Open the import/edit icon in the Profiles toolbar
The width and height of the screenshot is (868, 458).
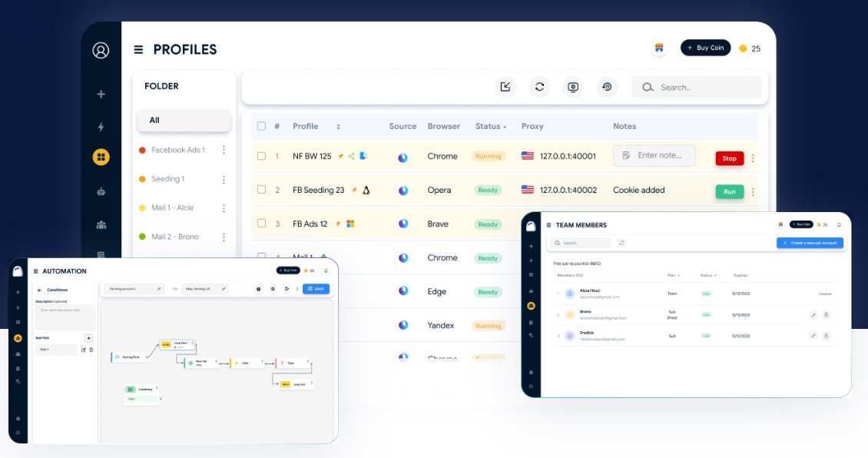coord(505,87)
